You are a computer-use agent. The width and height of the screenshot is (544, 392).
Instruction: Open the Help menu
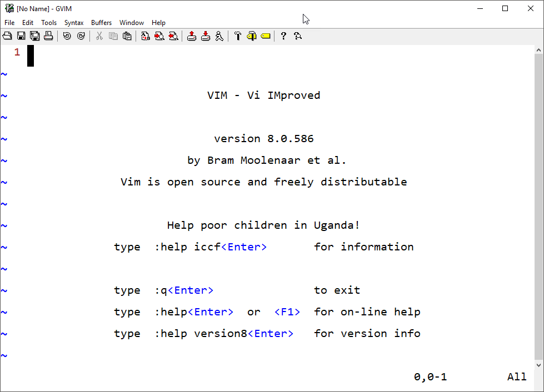[158, 23]
